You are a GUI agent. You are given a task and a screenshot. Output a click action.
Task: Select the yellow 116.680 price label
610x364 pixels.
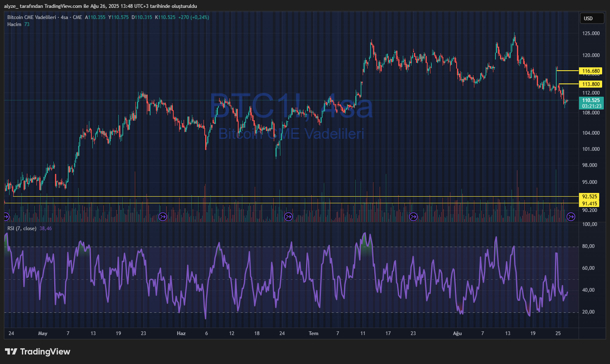pyautogui.click(x=591, y=71)
